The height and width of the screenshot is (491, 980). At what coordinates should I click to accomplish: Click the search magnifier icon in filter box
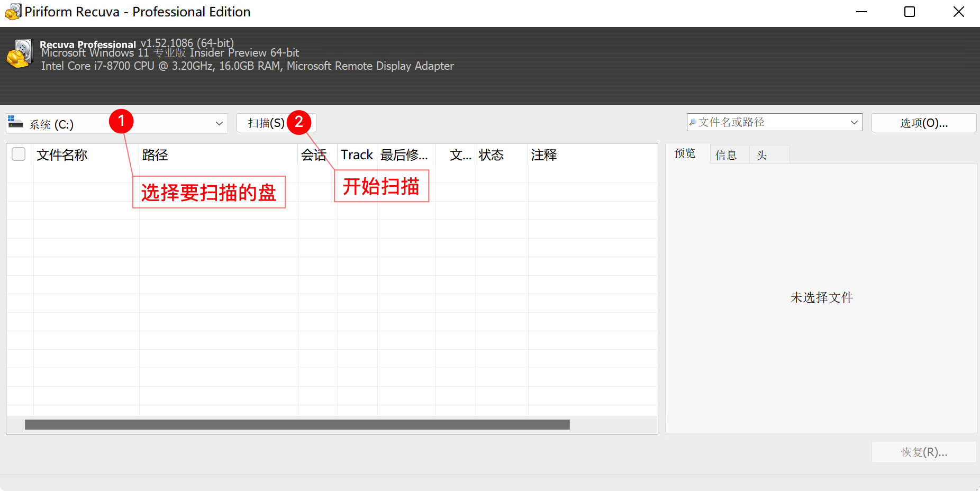[x=693, y=122]
